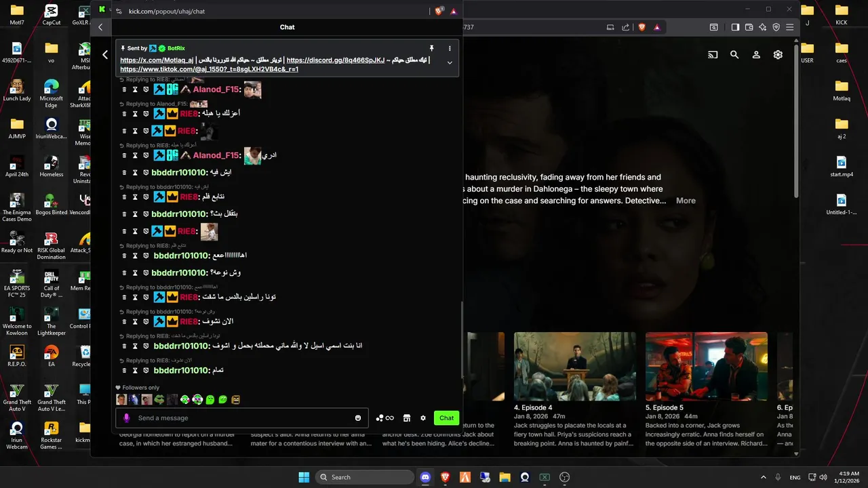Open Brave VPN shield icon
868x488 pixels.
click(x=776, y=27)
